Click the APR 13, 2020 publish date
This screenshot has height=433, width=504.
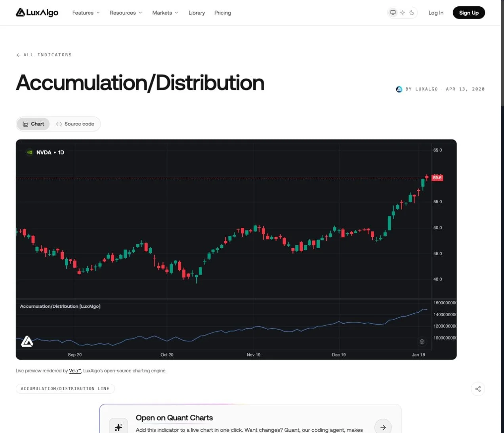465,89
